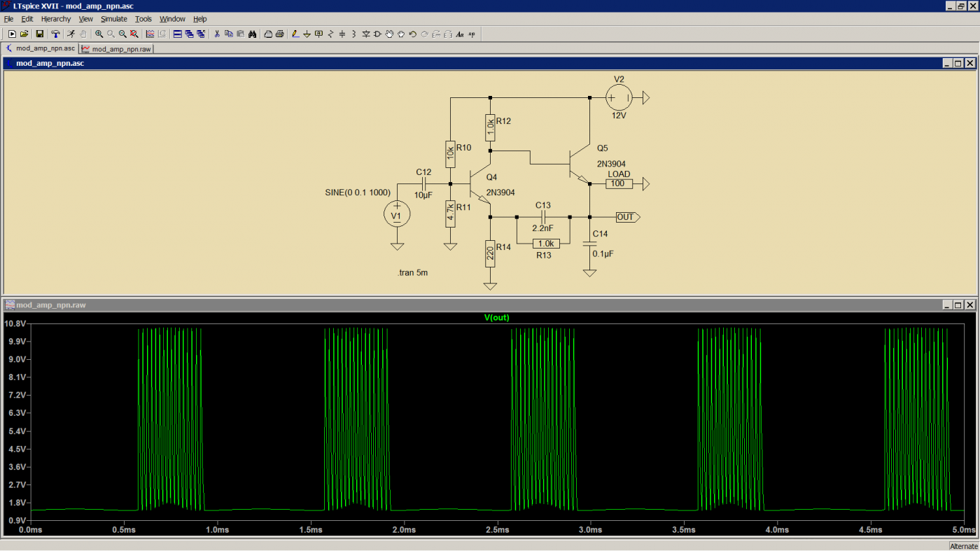Click the Save file toolbar icon

pyautogui.click(x=40, y=34)
